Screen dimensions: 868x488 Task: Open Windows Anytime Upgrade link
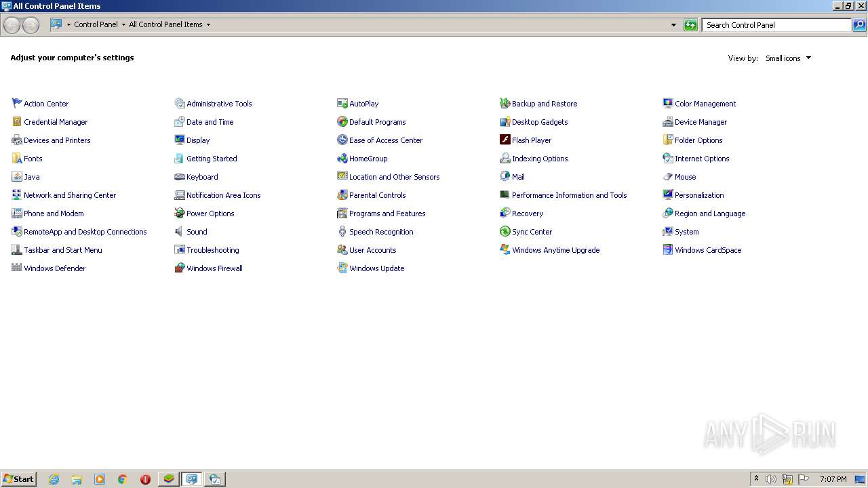point(555,250)
